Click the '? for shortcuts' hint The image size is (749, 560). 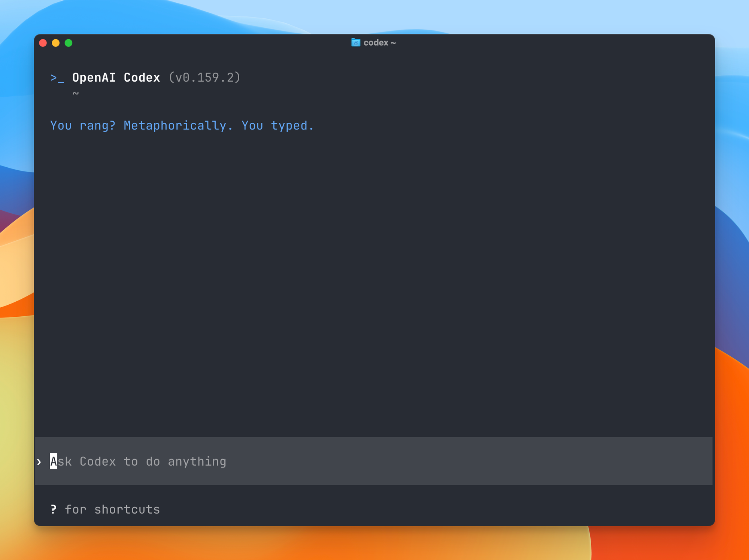105,509
